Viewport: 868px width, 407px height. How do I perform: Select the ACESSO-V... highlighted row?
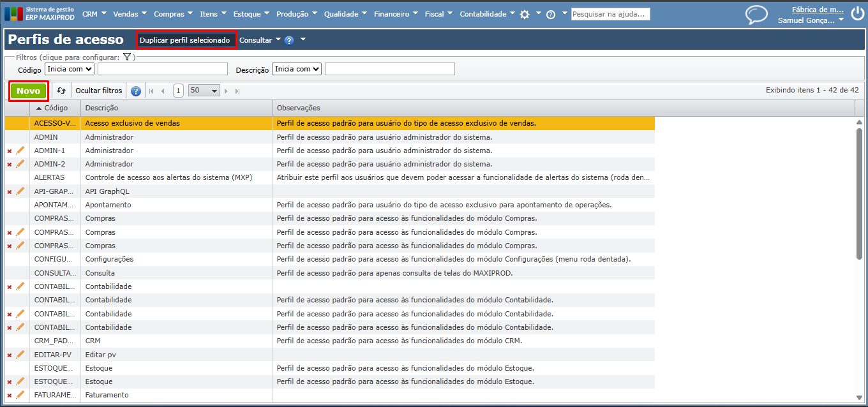pyautogui.click(x=330, y=123)
